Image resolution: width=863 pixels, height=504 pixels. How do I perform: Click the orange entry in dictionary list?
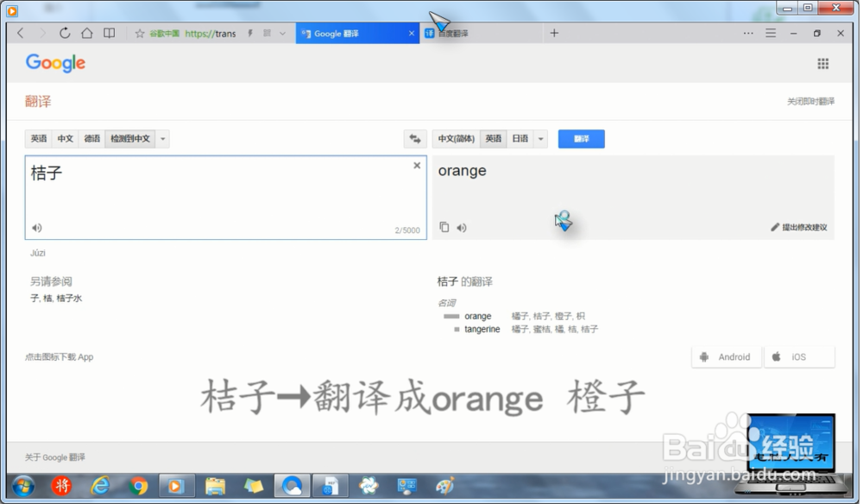(x=478, y=317)
